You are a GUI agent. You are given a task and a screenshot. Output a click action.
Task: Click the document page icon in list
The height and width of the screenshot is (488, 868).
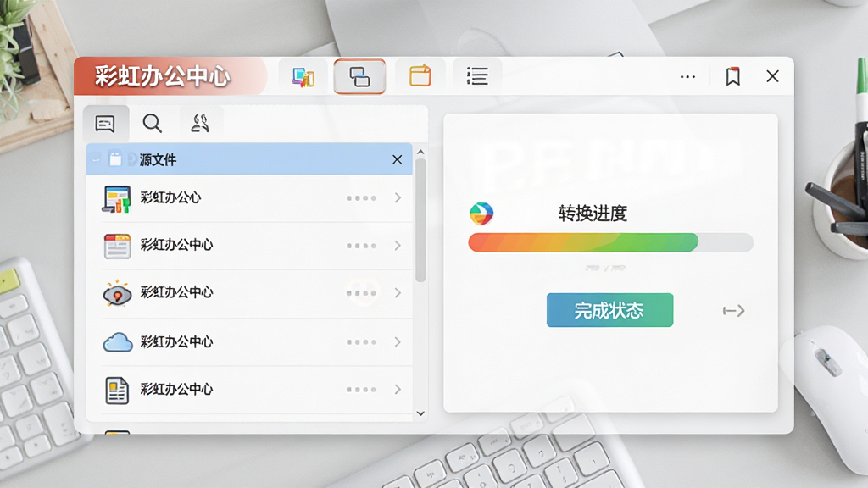[117, 390]
